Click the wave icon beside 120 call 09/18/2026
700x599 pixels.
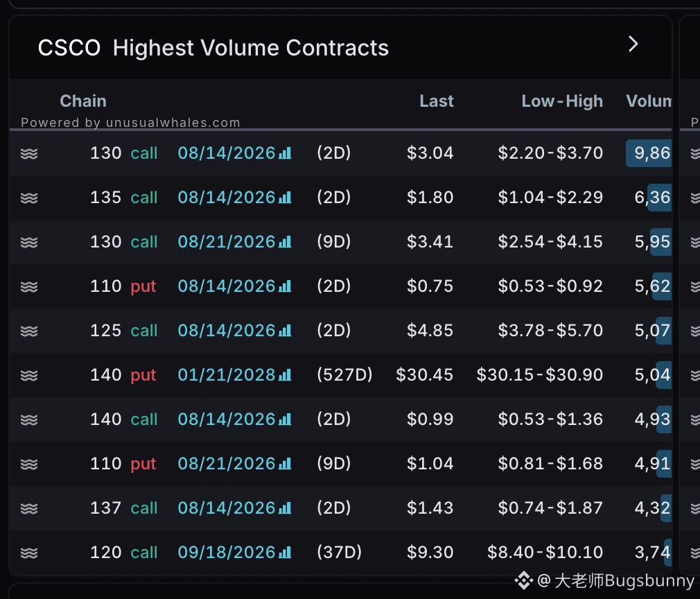[x=29, y=553]
